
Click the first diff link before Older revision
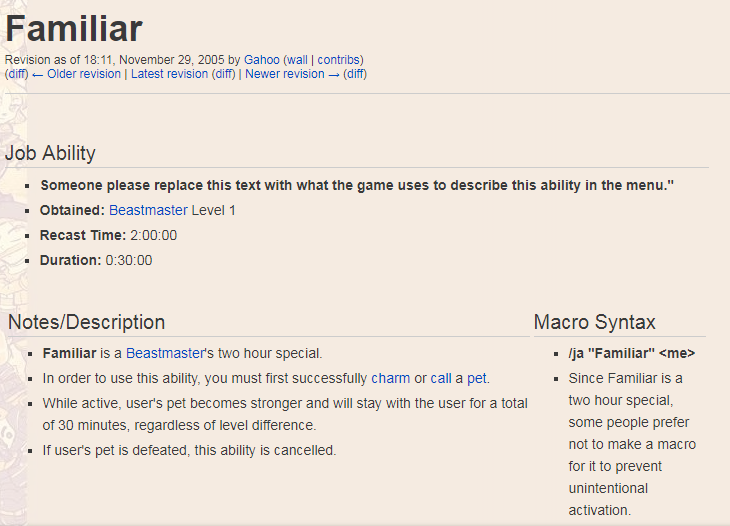point(17,74)
